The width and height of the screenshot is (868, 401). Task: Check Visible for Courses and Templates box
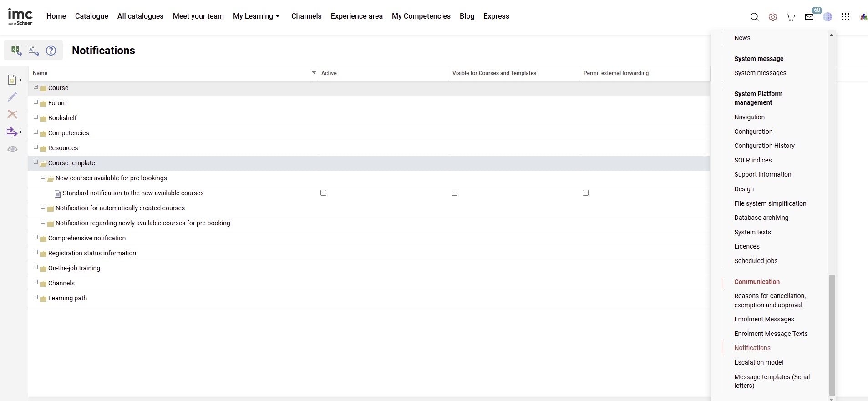(454, 193)
